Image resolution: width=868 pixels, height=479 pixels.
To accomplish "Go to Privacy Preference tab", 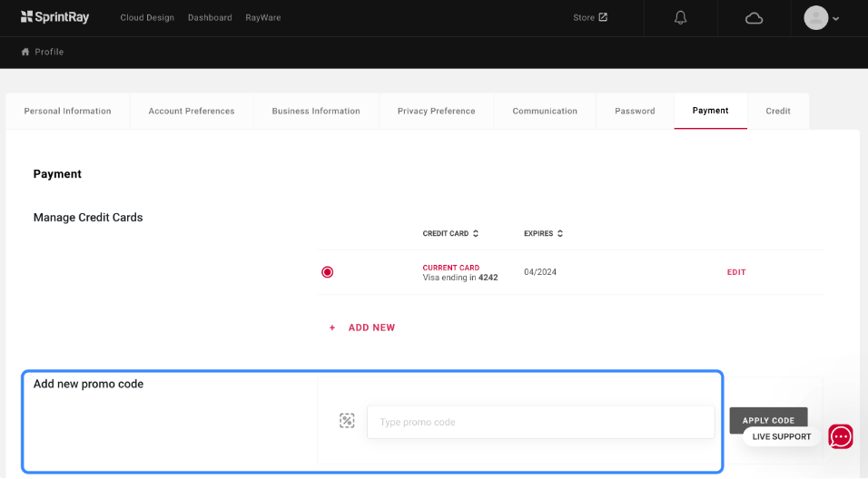I will coord(437,111).
